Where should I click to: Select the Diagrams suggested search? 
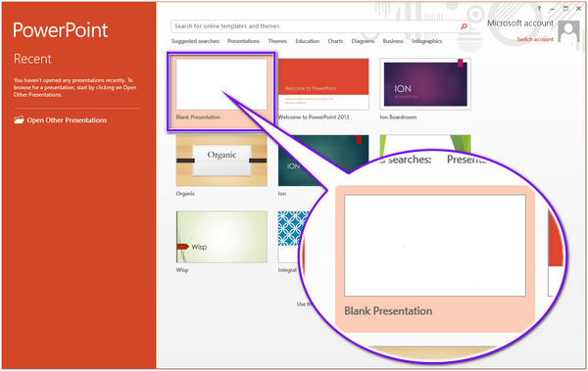363,41
